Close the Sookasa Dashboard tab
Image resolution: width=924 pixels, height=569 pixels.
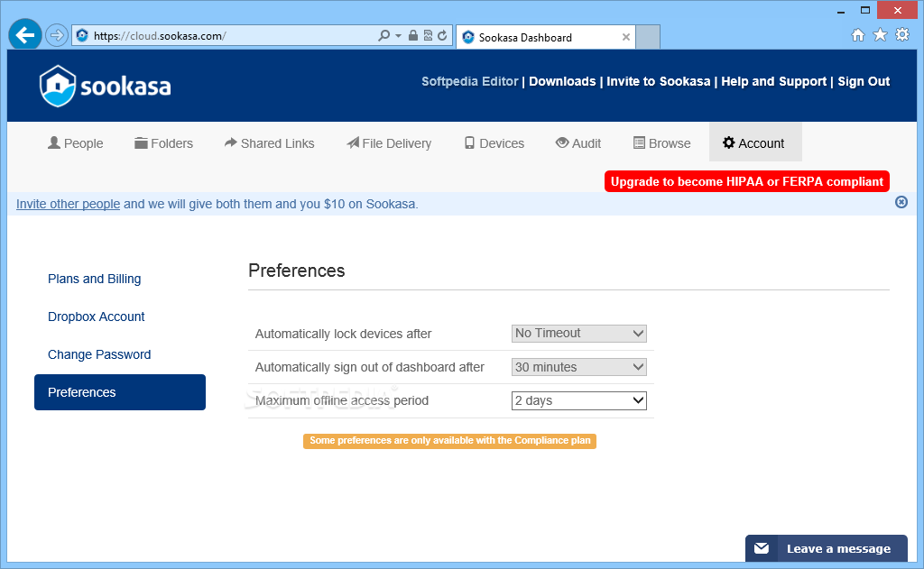pos(626,37)
